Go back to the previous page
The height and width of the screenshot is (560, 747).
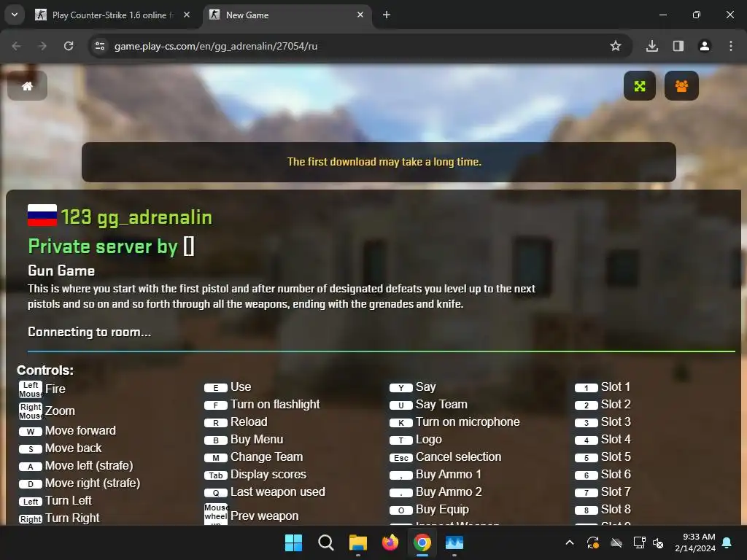pyautogui.click(x=16, y=46)
